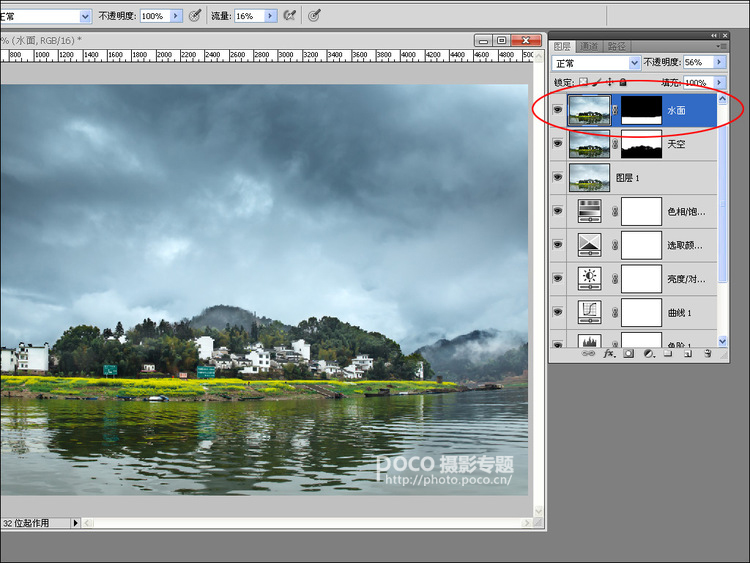The width and height of the screenshot is (750, 563).
Task: Select the 天空 layer mask thumbnail
Action: tap(641, 144)
